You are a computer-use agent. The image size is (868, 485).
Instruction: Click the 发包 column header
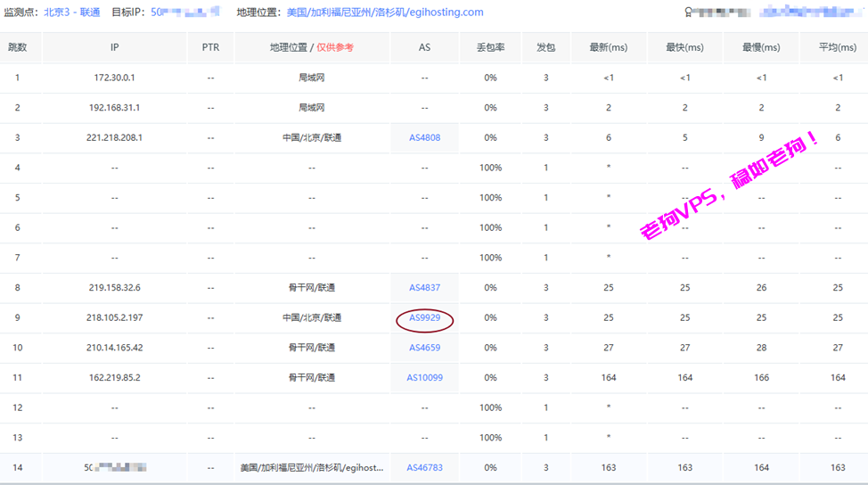545,47
